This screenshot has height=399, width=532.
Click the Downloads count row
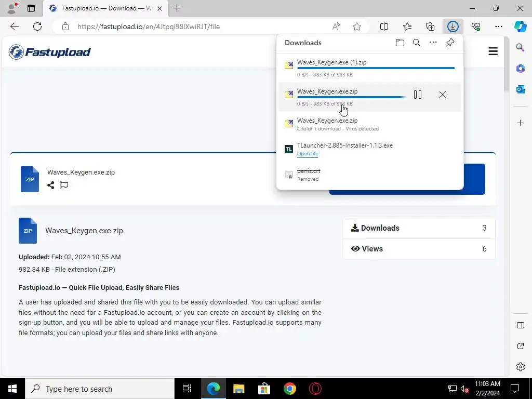click(x=419, y=228)
